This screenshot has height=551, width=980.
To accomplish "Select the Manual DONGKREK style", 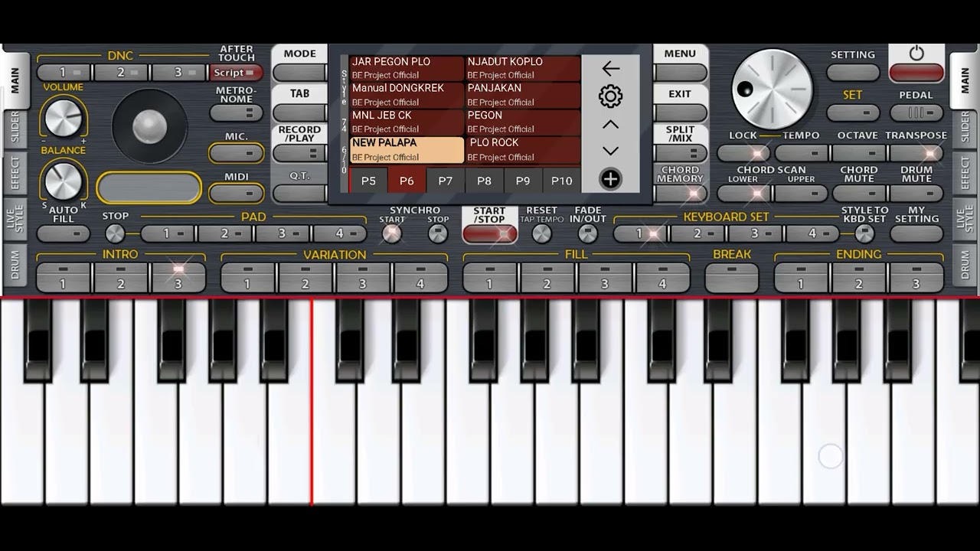I will click(x=407, y=95).
